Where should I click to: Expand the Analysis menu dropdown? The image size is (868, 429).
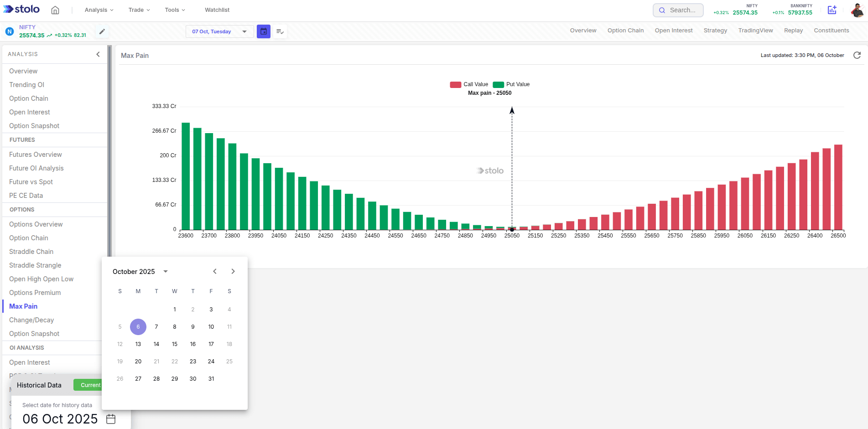tap(99, 10)
